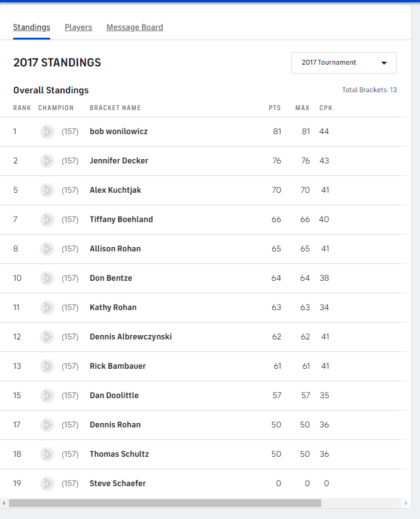Click the horizontal scrollbar thumb
The image size is (420, 519).
[165, 503]
